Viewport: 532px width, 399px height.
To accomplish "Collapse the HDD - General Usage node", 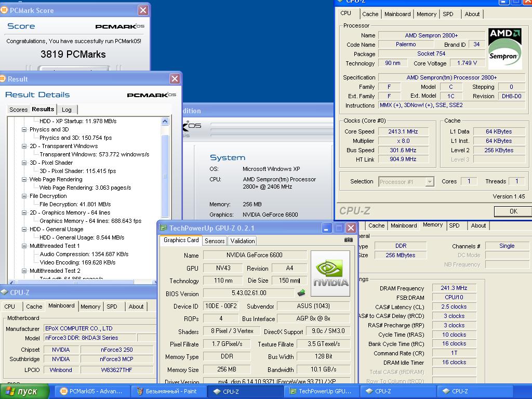I will (24, 229).
